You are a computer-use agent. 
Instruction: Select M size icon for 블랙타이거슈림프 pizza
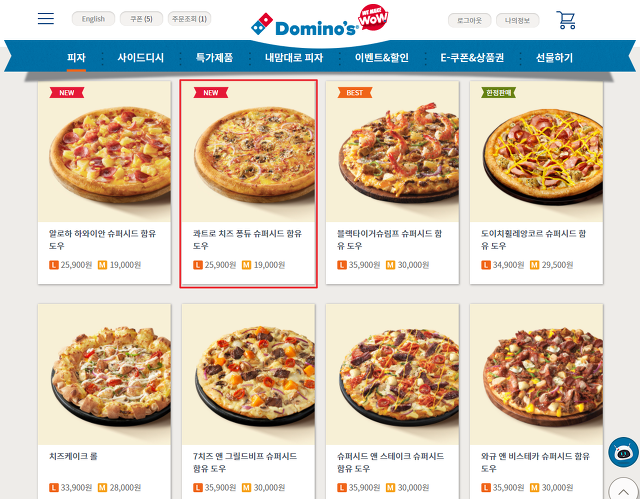390,265
